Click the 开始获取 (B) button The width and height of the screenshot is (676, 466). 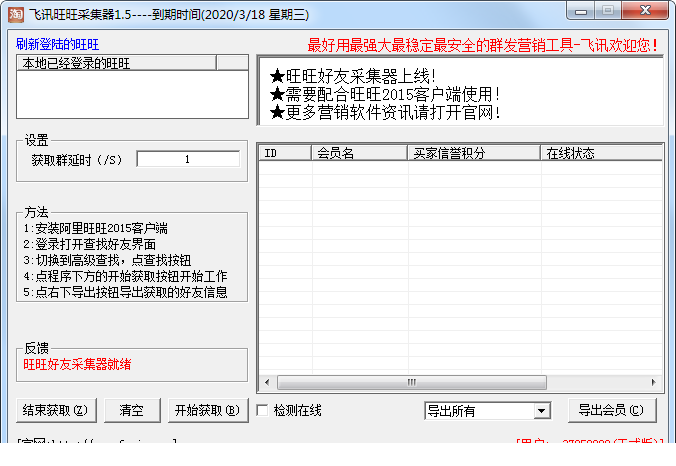[x=208, y=410]
